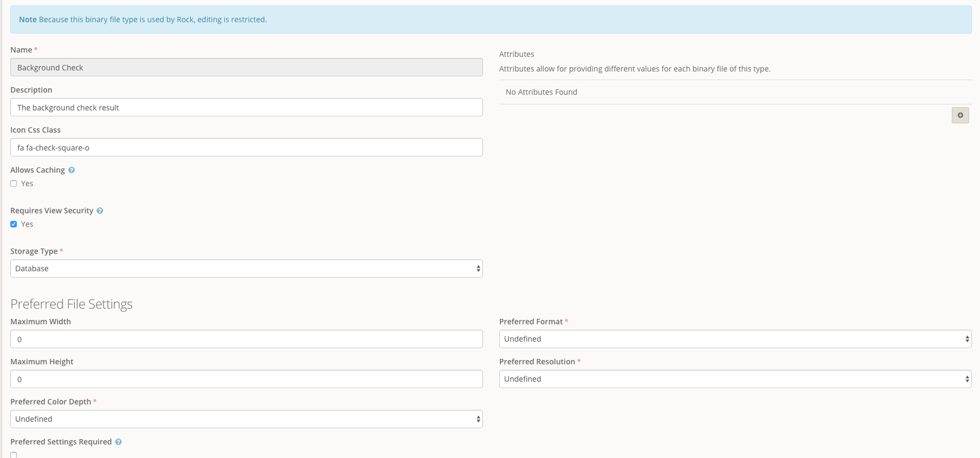
Task: Click the No Attributes Found row
Action: (x=541, y=92)
